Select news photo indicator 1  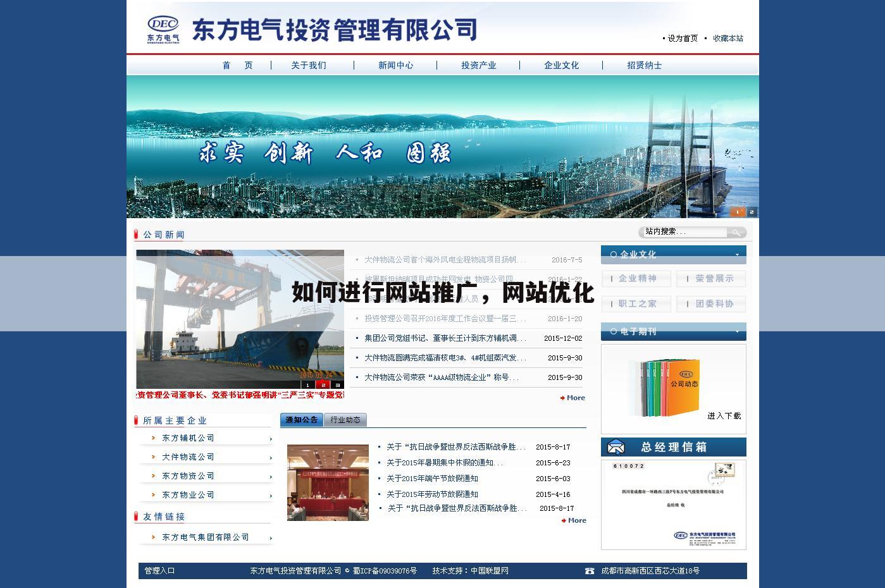coord(308,384)
